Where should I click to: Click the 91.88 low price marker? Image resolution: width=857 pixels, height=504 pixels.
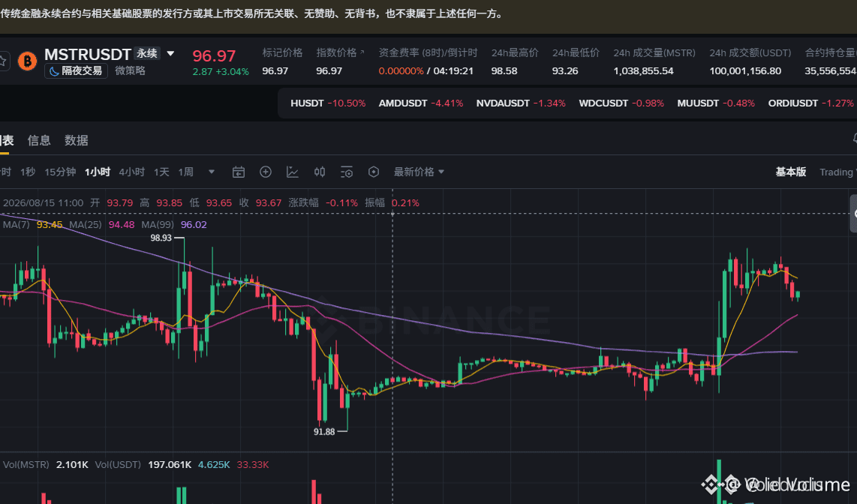324,432
